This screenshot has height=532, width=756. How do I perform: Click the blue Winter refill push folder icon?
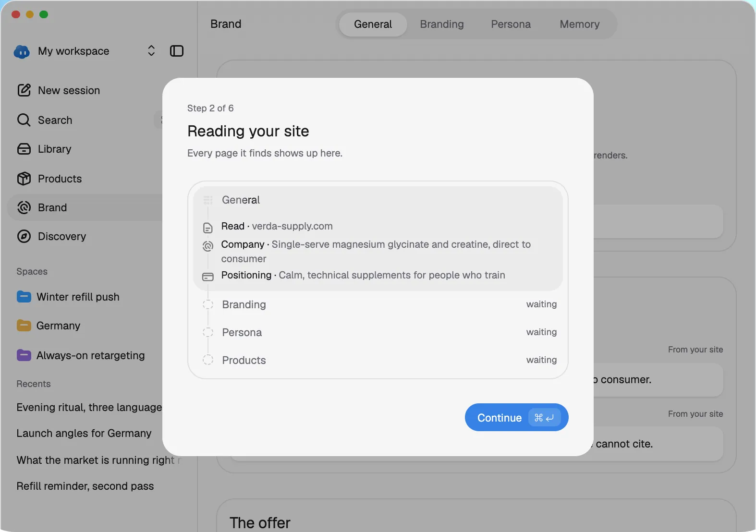tap(24, 297)
